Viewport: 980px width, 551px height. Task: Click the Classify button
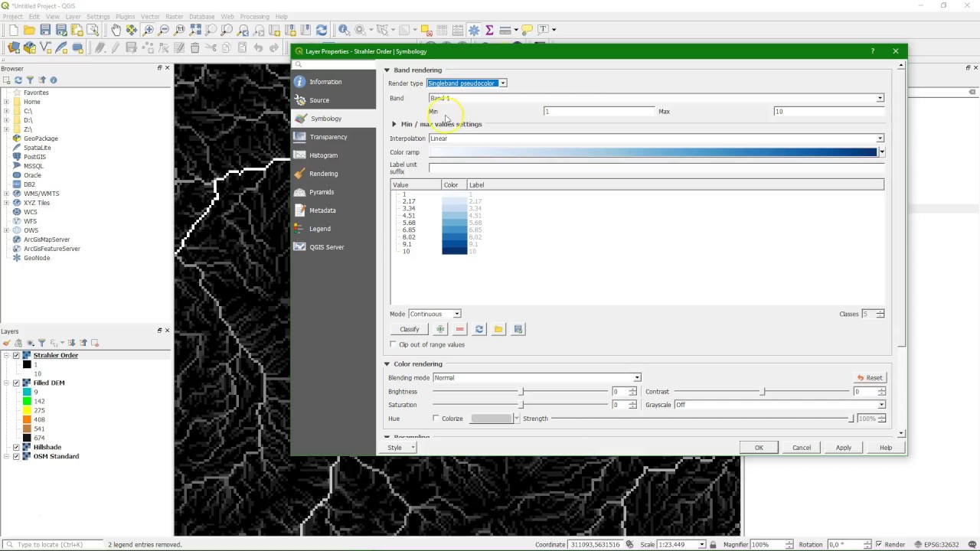(x=410, y=329)
